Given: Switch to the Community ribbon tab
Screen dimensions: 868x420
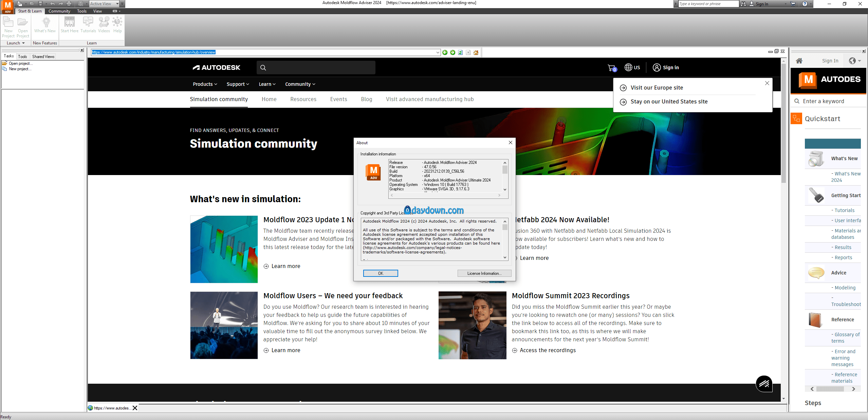Looking at the screenshot, I should (x=59, y=11).
